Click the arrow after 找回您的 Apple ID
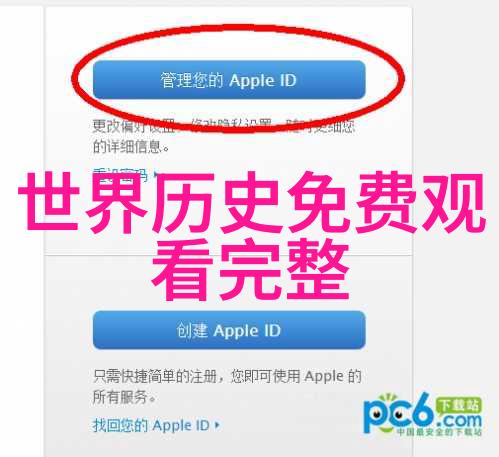This screenshot has width=499, height=457. (x=217, y=426)
